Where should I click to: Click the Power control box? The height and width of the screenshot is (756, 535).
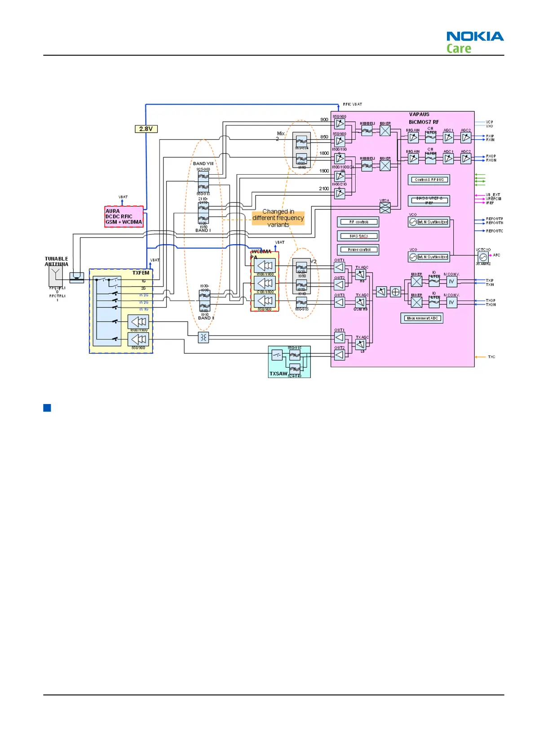[358, 250]
